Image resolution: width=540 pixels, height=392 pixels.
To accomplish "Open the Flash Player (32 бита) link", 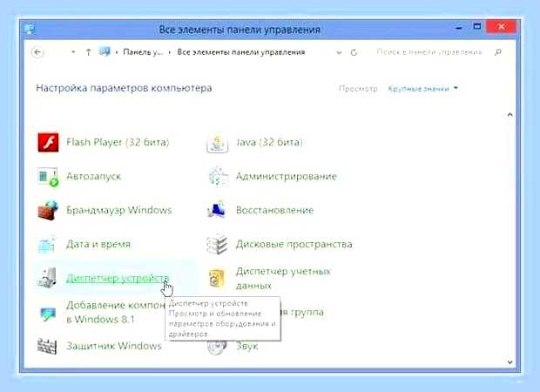I will click(118, 142).
